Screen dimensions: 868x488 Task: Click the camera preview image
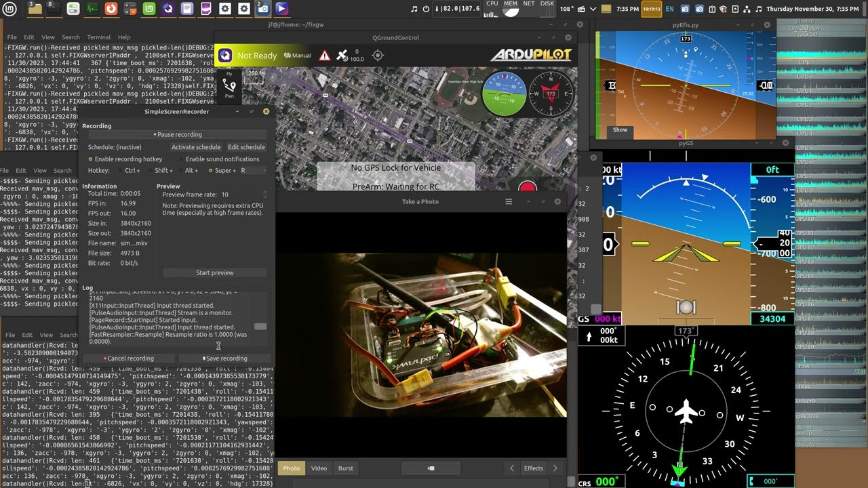(421, 334)
